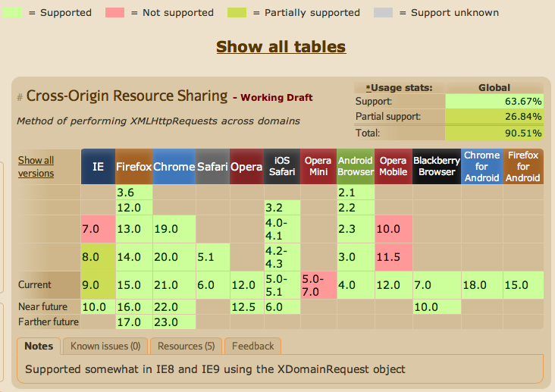555x392 pixels.
Task: Click the gray Support unknown legend swatch
Action: pyautogui.click(x=384, y=13)
